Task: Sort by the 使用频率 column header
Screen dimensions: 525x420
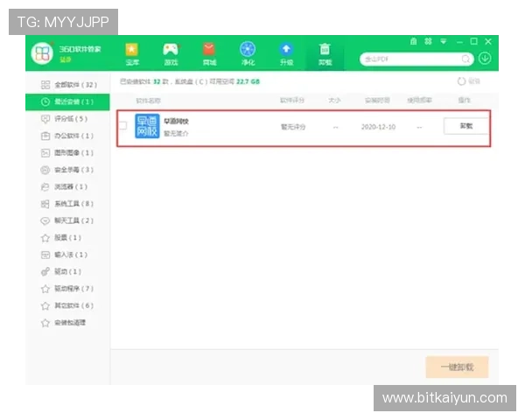Action: click(419, 100)
